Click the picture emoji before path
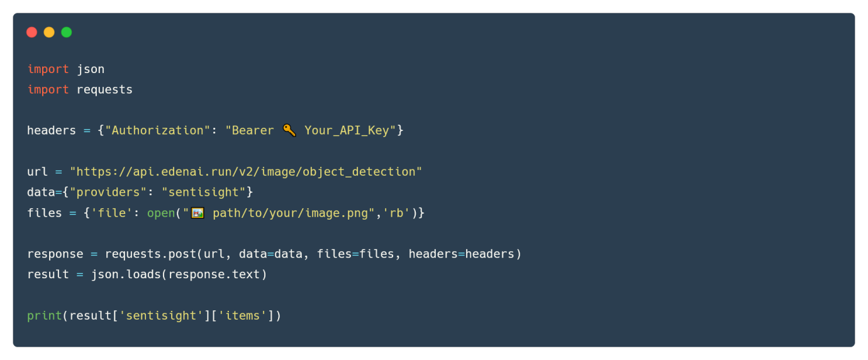Screen dimensions: 868x360 pyautogui.click(x=198, y=213)
